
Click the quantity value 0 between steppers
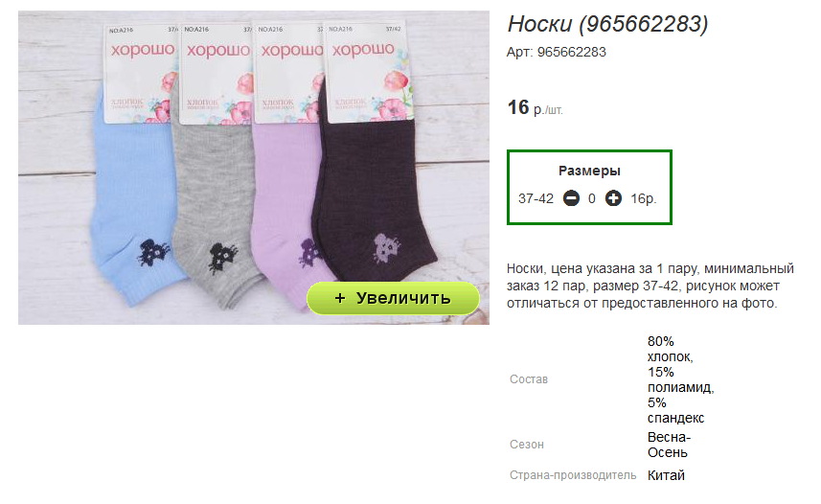click(592, 198)
